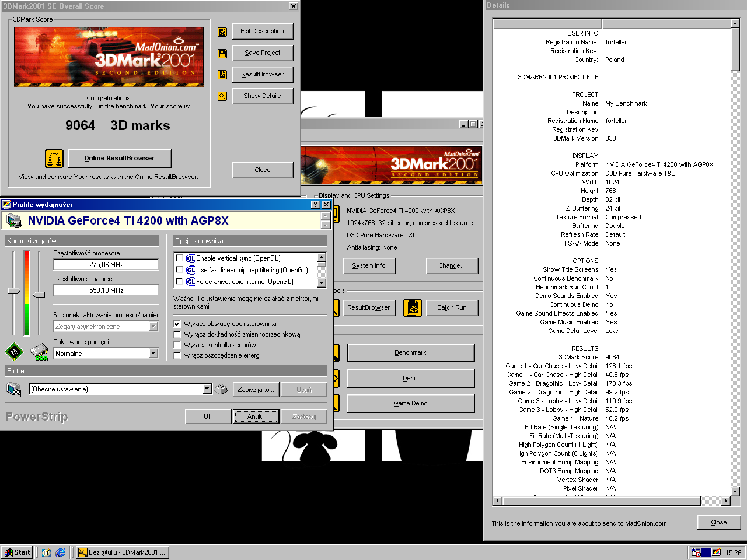Open Internet Explorer from quick launch
The width and height of the screenshot is (747, 560).
pos(60,552)
